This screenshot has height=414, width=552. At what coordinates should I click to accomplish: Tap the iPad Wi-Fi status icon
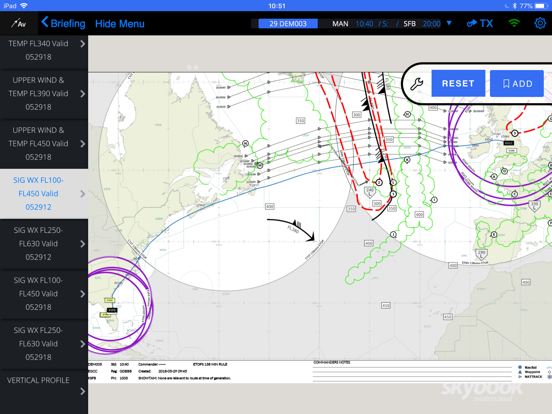tap(24, 6)
